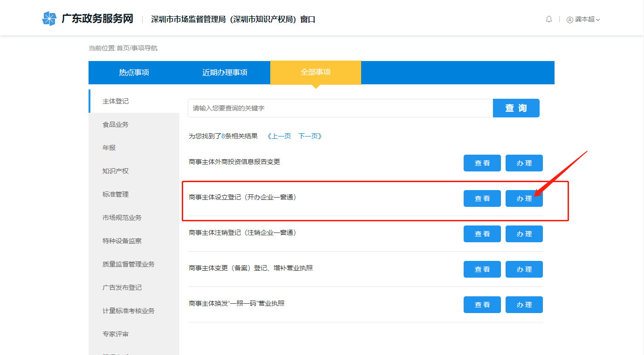
Task: Click the 广东政务服务网 site logo icon
Action: 48,18
